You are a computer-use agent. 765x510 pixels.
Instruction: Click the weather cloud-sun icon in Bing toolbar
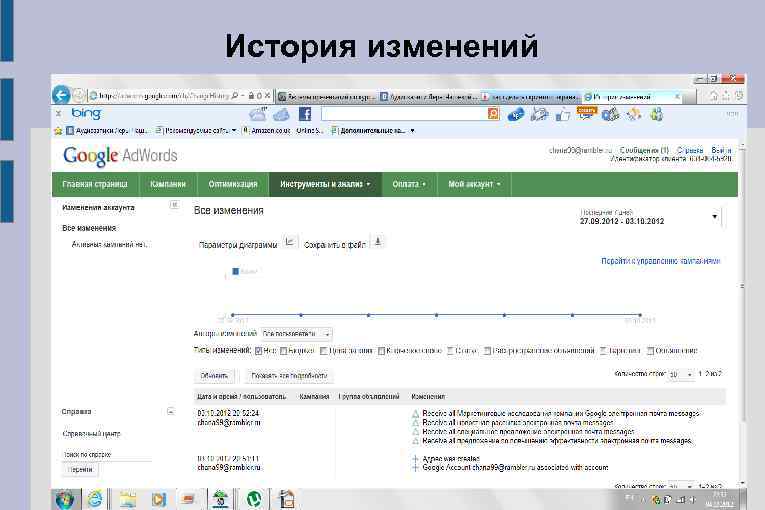[258, 114]
